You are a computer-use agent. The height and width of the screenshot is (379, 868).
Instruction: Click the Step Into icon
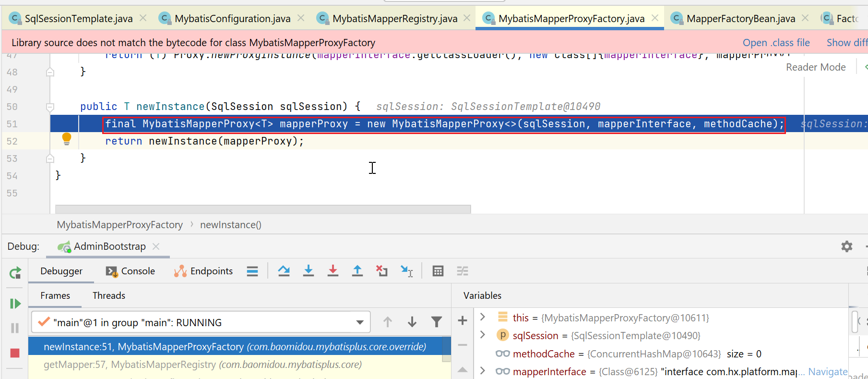(309, 271)
